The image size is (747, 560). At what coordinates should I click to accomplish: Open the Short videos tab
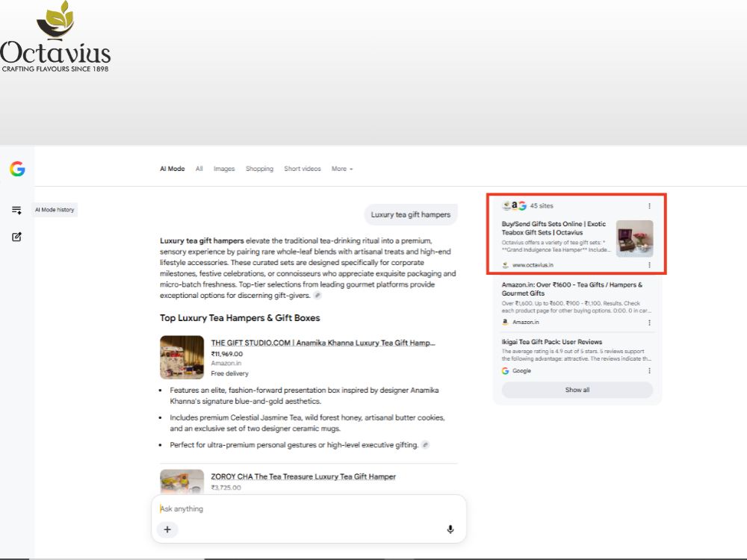(303, 169)
